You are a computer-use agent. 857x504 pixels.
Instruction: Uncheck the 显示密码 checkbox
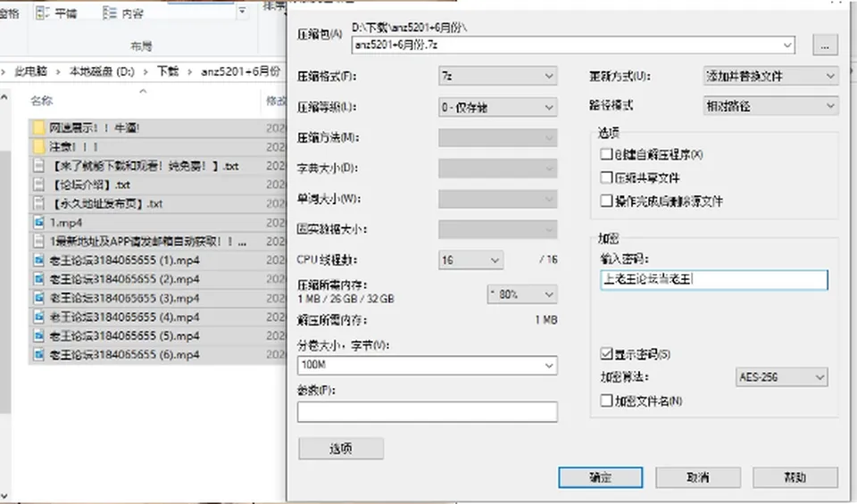[x=605, y=354]
